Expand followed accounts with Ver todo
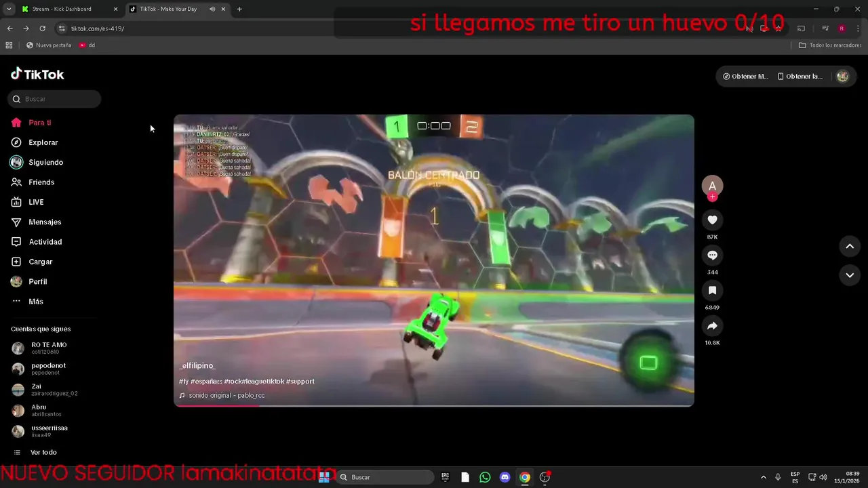Viewport: 868px width, 488px height. [35, 452]
